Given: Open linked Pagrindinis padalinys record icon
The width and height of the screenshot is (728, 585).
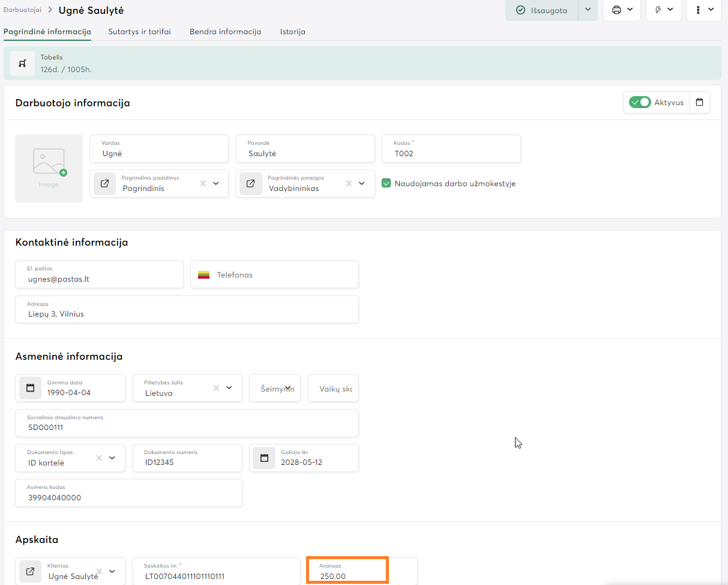Looking at the screenshot, I should pyautogui.click(x=105, y=184).
